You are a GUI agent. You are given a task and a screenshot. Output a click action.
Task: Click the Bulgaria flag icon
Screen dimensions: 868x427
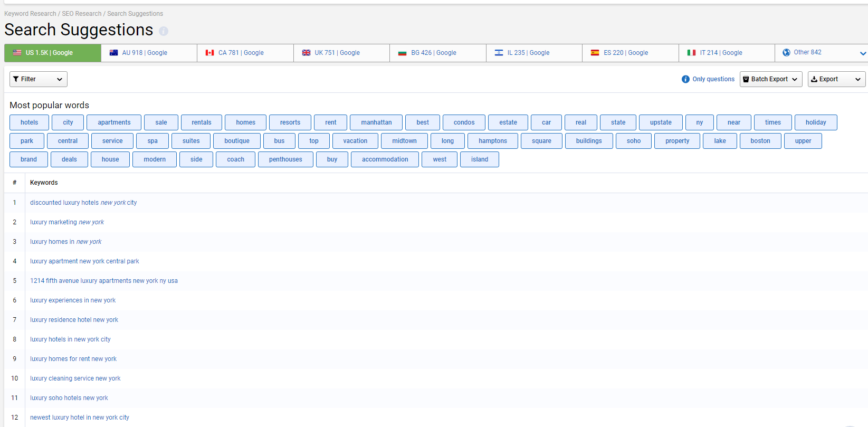403,53
